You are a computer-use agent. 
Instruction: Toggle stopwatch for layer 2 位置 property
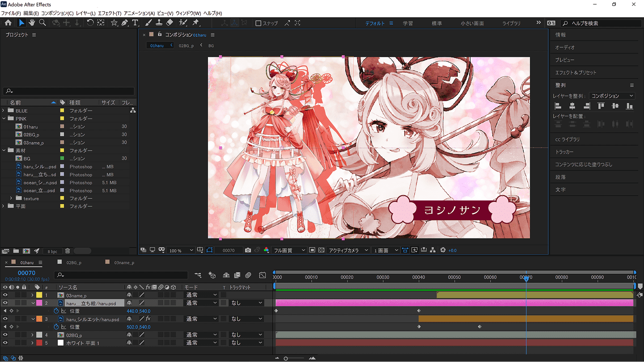pos(56,311)
